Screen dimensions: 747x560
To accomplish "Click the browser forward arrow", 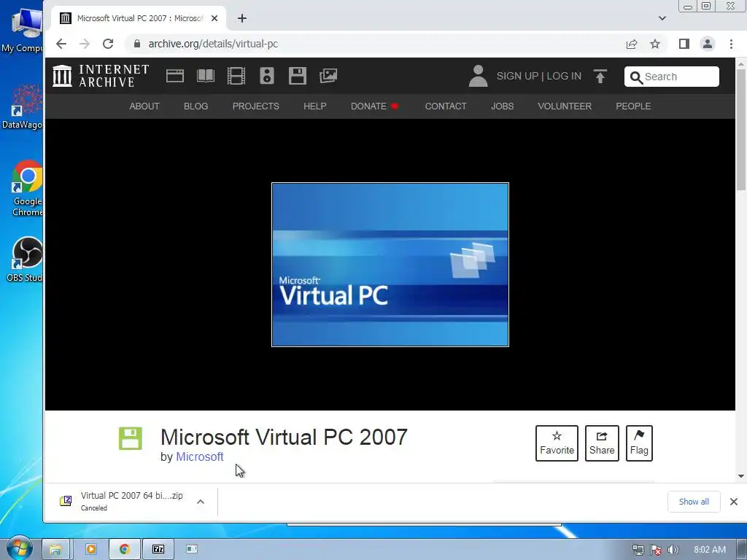I will tap(85, 44).
